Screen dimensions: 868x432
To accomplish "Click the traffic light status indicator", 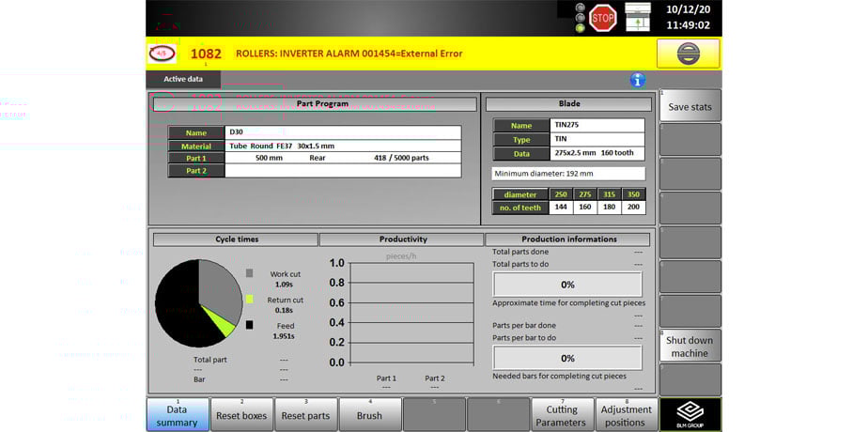I will click(580, 17).
